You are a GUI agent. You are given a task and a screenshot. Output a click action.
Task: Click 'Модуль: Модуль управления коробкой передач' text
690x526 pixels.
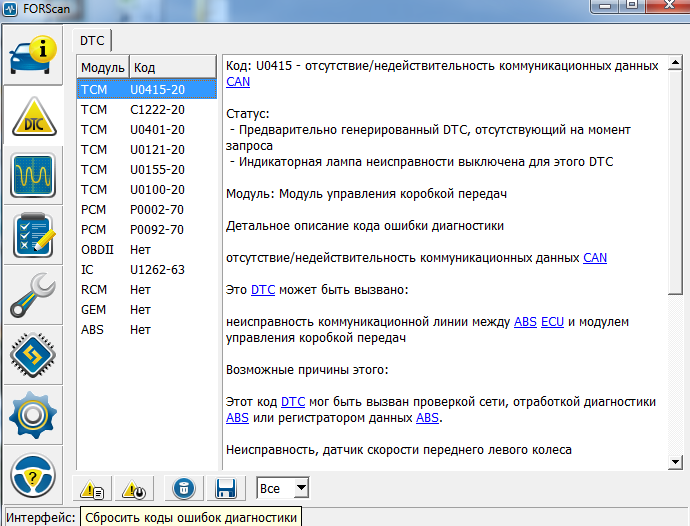367,194
